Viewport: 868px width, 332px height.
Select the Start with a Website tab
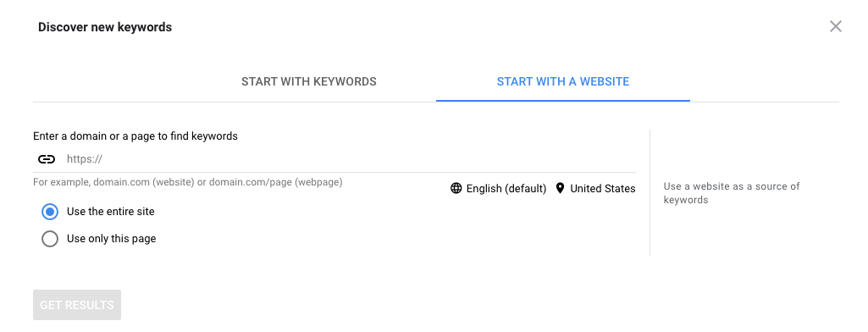[x=563, y=82]
